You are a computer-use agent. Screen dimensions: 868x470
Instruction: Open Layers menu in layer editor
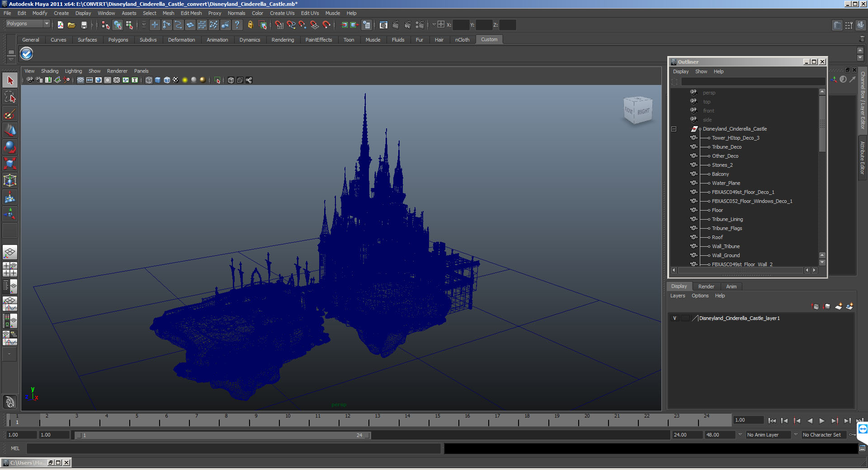point(678,296)
